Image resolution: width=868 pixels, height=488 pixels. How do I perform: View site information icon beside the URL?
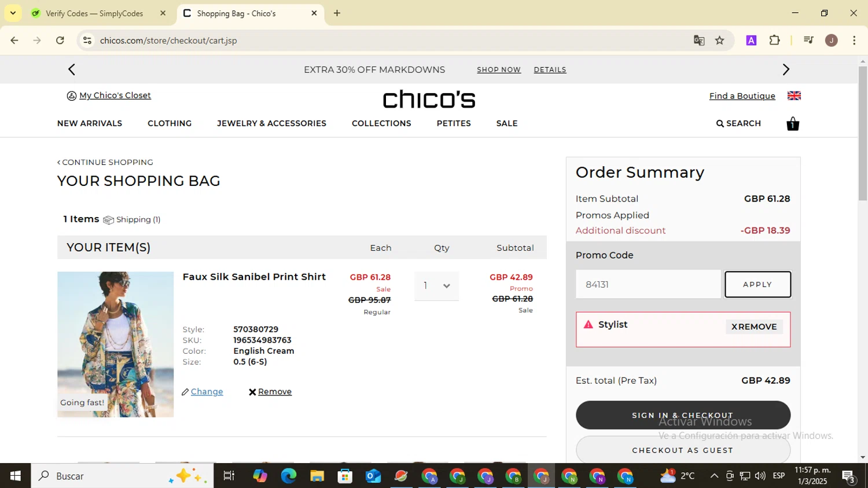click(x=87, y=41)
